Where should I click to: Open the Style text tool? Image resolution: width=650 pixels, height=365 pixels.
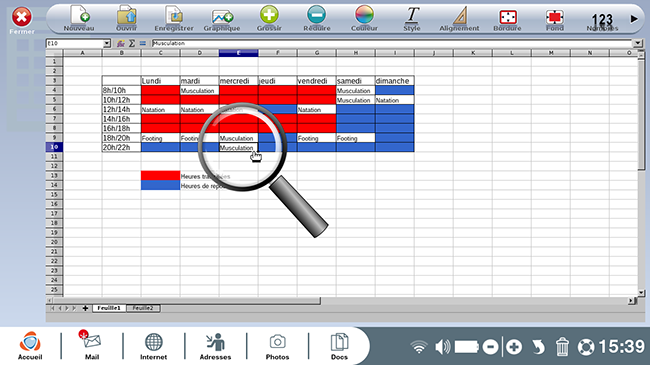click(x=412, y=19)
